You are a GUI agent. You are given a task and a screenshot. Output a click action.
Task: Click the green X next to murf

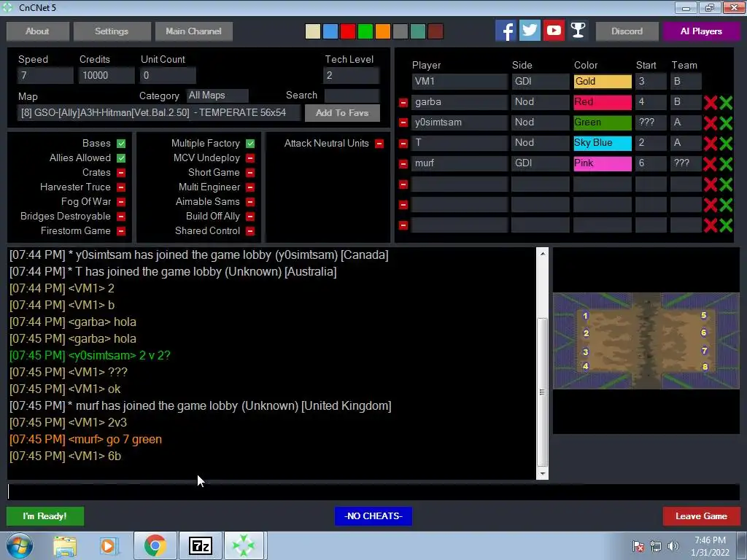point(726,164)
